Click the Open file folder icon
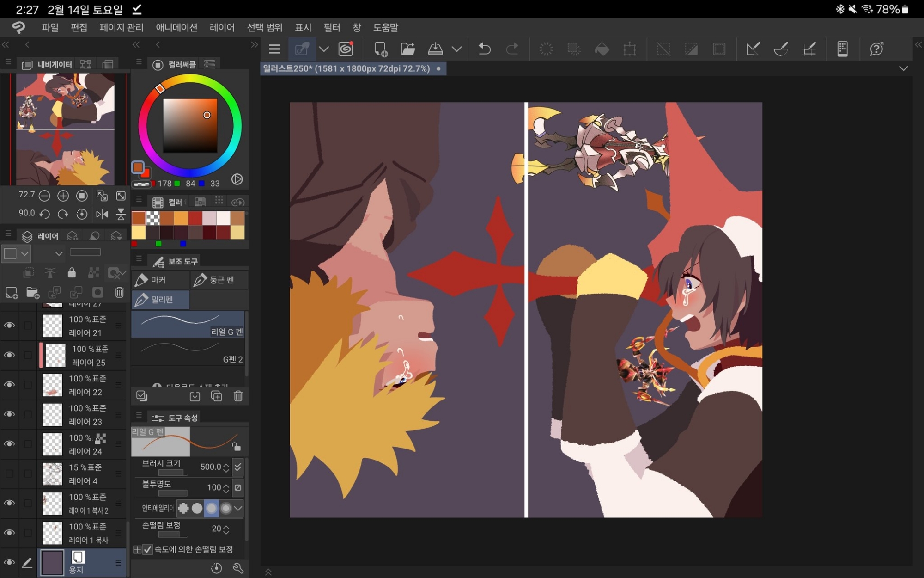 [x=407, y=49]
